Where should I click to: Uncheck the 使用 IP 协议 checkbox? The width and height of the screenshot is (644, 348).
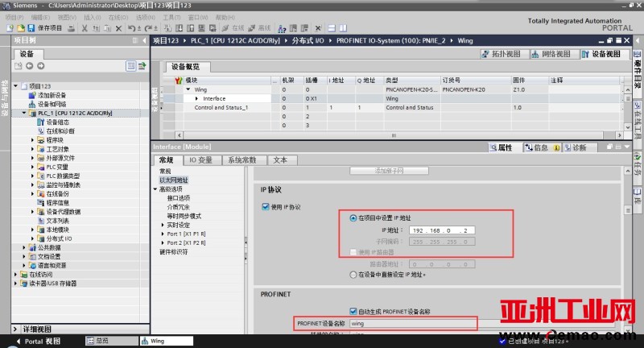pyautogui.click(x=266, y=207)
